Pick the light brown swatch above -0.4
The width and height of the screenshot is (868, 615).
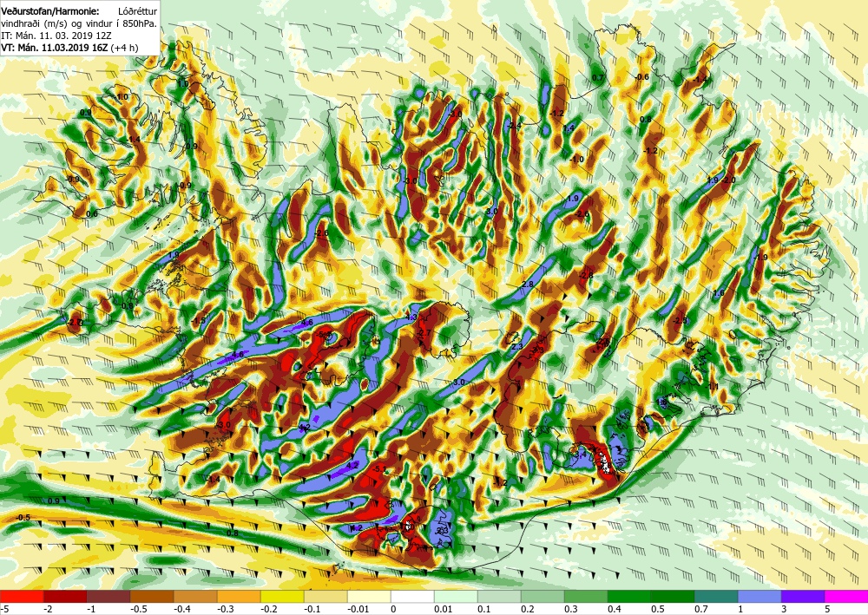click(195, 597)
